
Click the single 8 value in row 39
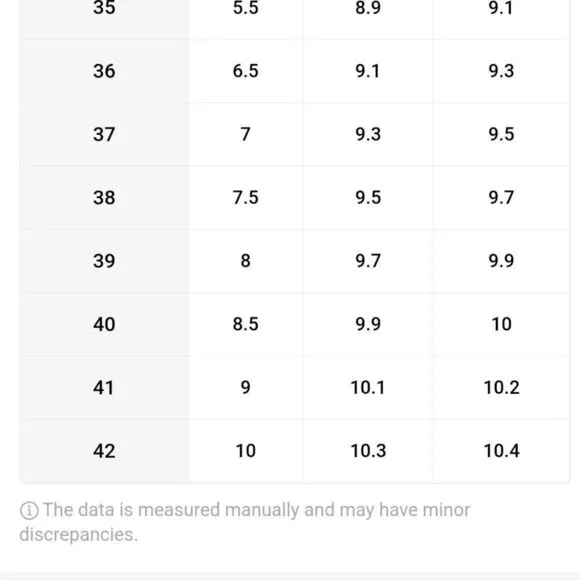[x=246, y=261]
